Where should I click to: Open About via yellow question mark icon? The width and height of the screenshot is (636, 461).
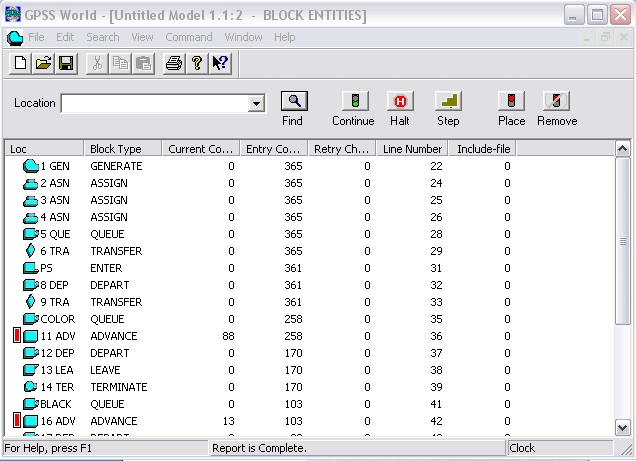pyautogui.click(x=197, y=64)
